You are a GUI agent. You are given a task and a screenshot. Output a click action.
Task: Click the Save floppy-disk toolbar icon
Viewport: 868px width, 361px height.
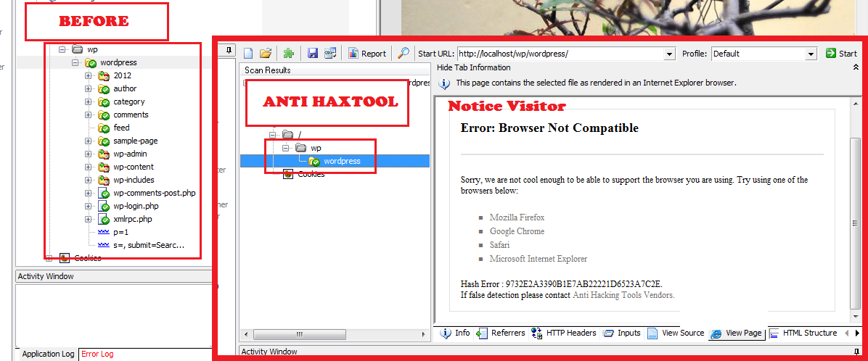[x=312, y=54]
